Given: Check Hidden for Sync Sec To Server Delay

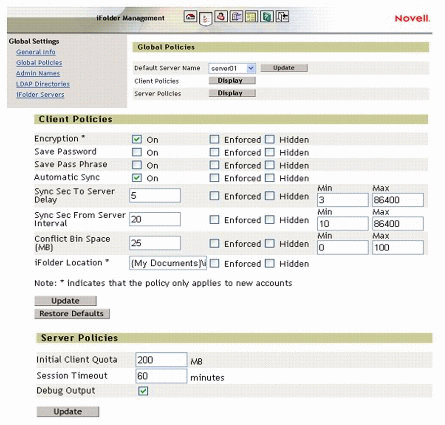Looking at the screenshot, I should 270,196.
